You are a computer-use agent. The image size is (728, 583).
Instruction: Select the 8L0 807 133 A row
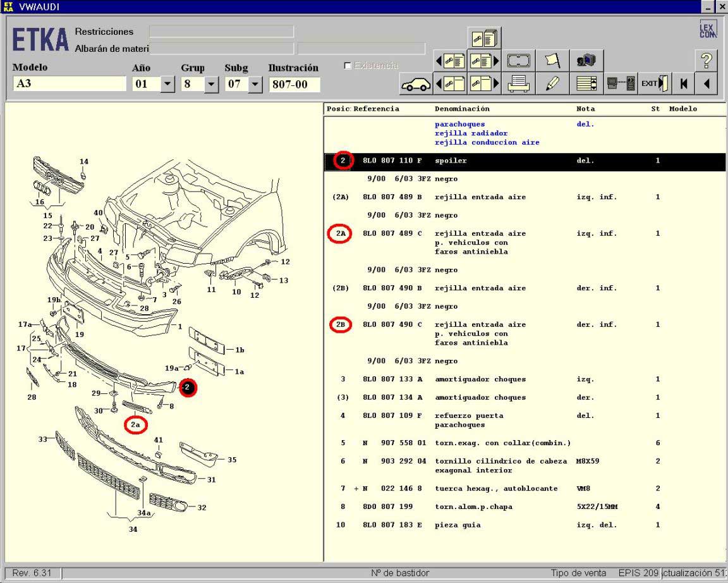[525, 379]
